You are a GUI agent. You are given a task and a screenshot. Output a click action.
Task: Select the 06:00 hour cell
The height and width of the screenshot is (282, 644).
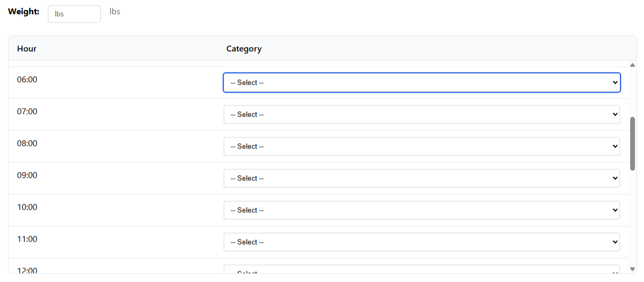click(x=27, y=80)
